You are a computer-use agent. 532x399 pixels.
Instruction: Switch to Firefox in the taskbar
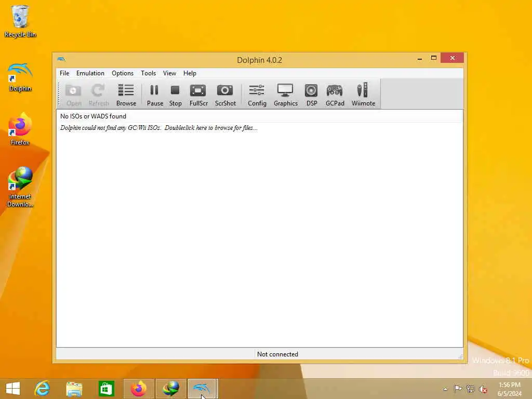138,389
